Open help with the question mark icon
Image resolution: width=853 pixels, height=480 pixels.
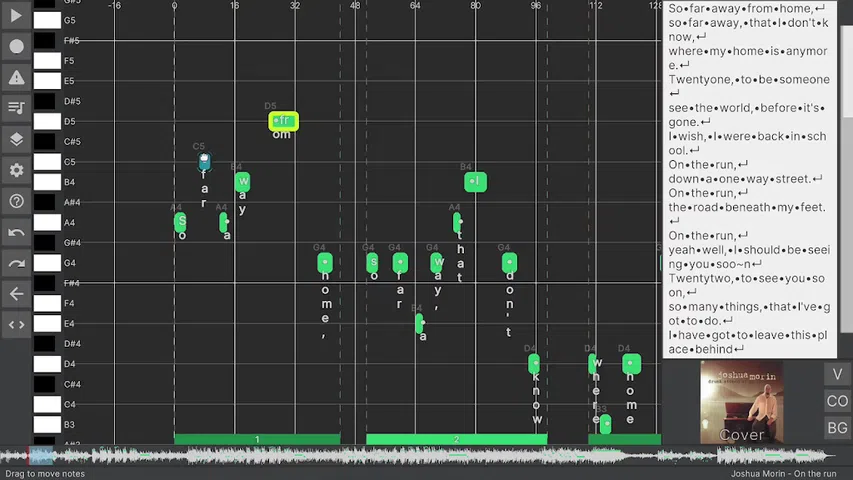coord(16,201)
